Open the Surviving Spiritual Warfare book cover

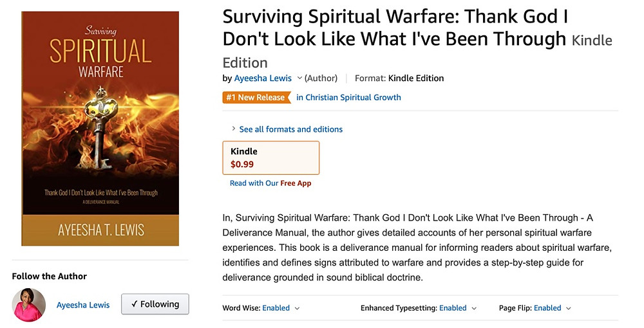[x=100, y=129]
